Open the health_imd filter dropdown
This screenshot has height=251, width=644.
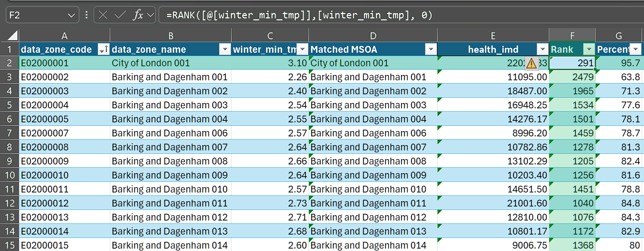click(x=542, y=49)
